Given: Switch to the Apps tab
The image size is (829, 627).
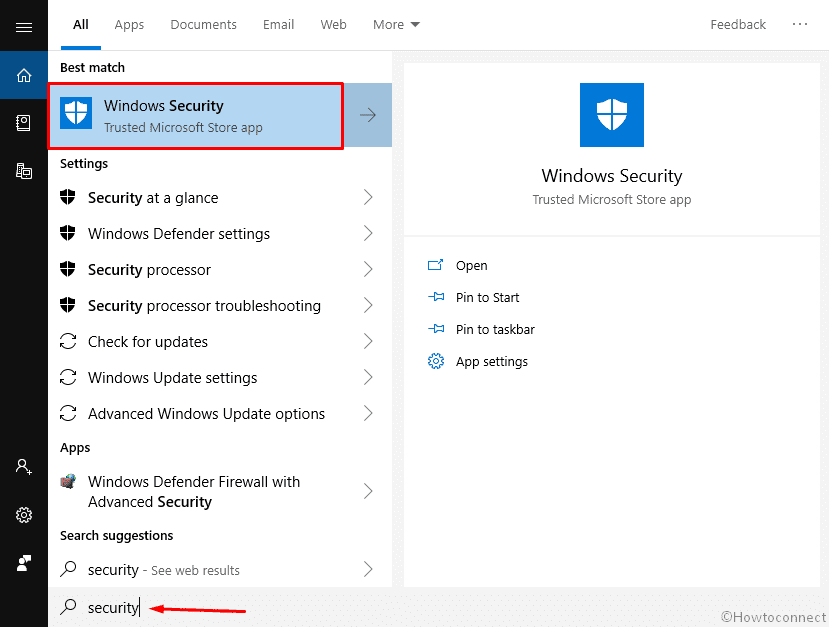Looking at the screenshot, I should coord(129,25).
